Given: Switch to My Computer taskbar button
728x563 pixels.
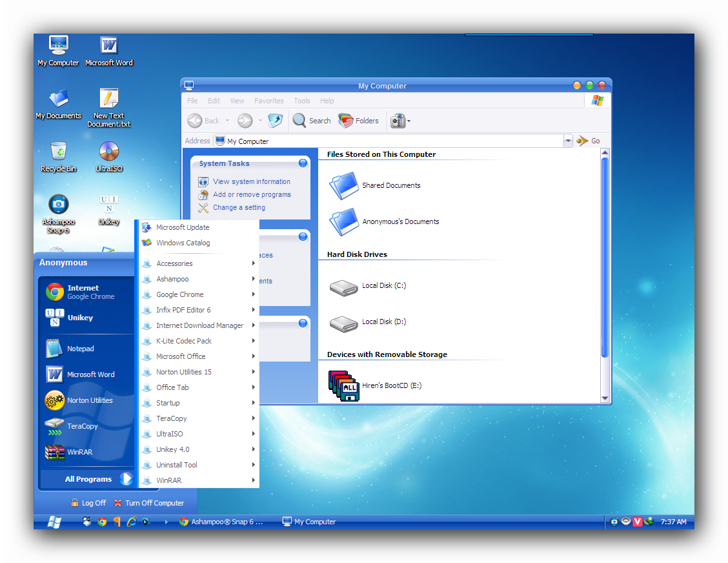Looking at the screenshot, I should point(309,522).
